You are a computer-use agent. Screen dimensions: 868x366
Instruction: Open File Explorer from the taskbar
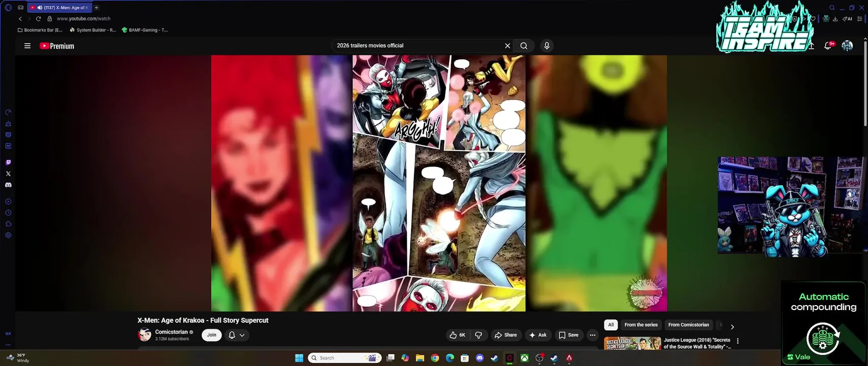pyautogui.click(x=420, y=358)
